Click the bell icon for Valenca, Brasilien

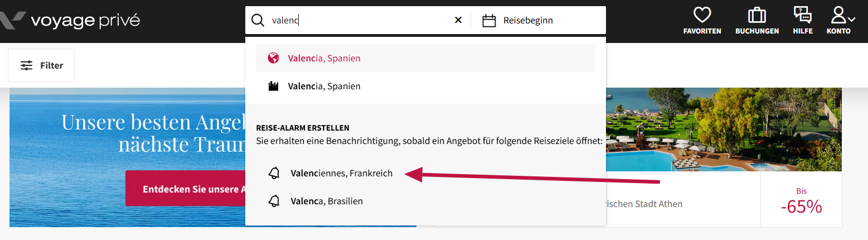pyautogui.click(x=274, y=201)
